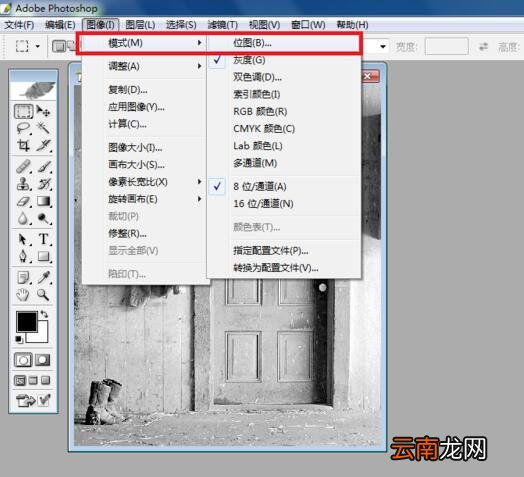The height and width of the screenshot is (477, 524).
Task: Select the Move tool
Action: (x=43, y=111)
